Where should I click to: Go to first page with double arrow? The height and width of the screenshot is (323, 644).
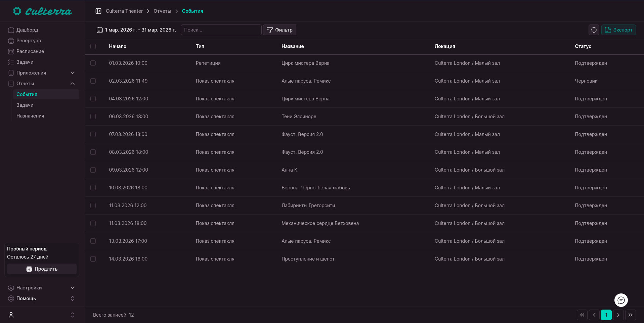tap(582, 315)
